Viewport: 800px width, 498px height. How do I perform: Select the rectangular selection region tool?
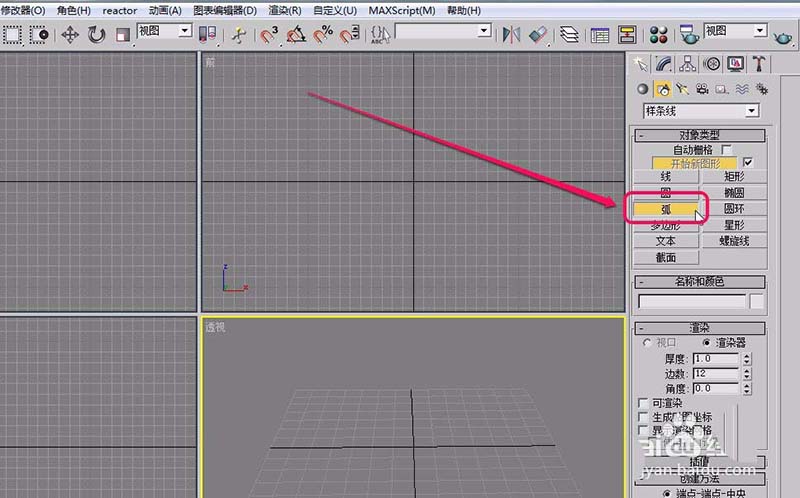tap(12, 34)
